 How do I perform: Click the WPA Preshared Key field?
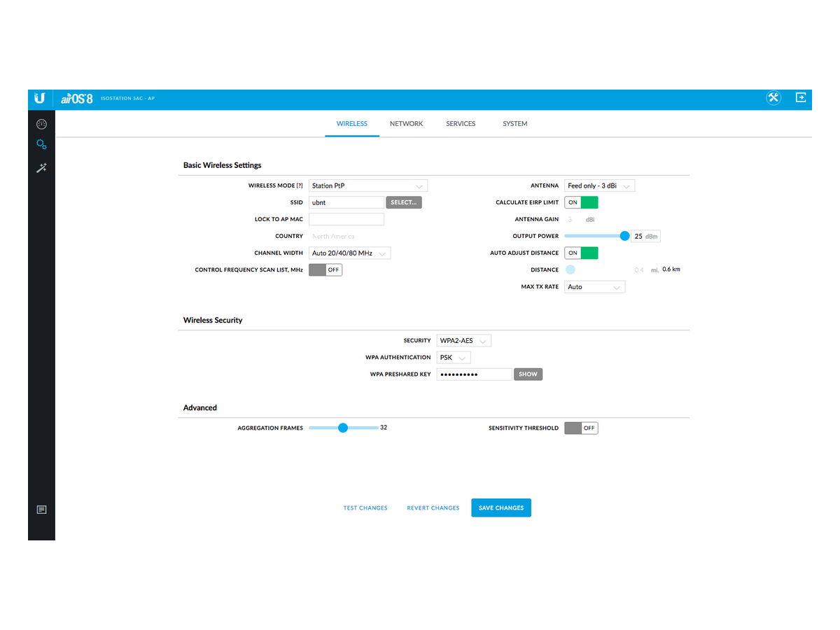475,374
